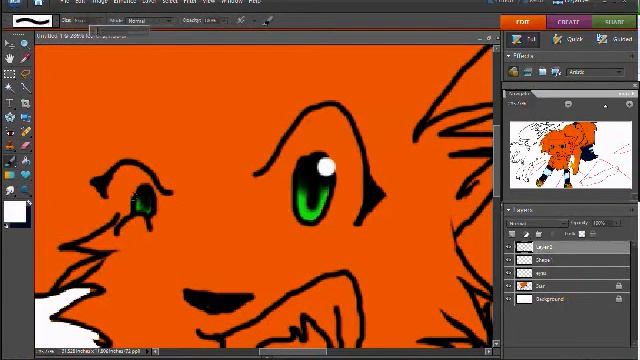Switch to the CREATE tab

[x=569, y=22]
